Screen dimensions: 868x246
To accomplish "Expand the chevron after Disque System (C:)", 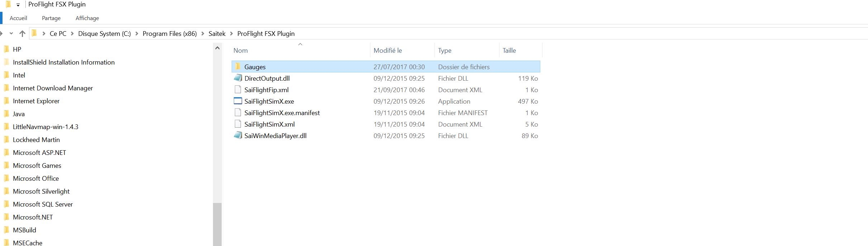I will (137, 34).
